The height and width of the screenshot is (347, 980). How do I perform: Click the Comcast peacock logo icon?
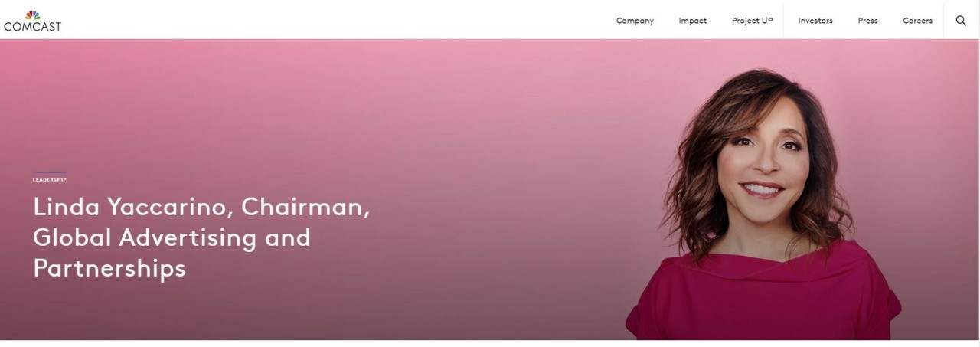32,15
